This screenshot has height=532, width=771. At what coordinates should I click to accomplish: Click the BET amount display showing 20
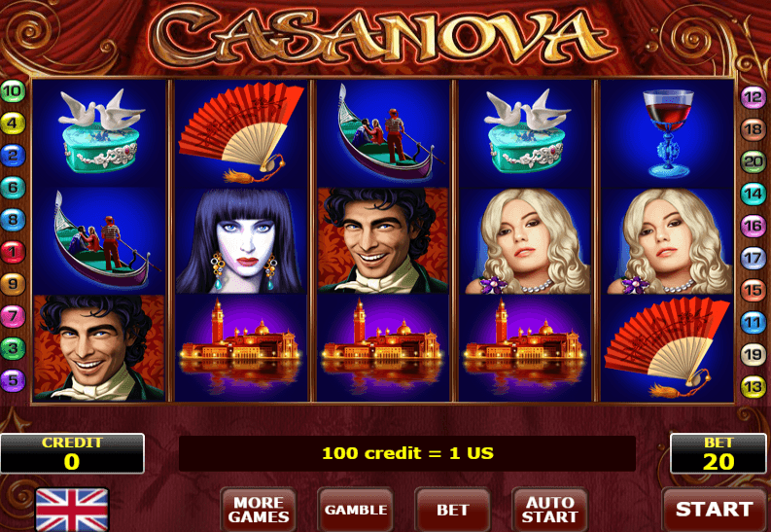coord(718,453)
